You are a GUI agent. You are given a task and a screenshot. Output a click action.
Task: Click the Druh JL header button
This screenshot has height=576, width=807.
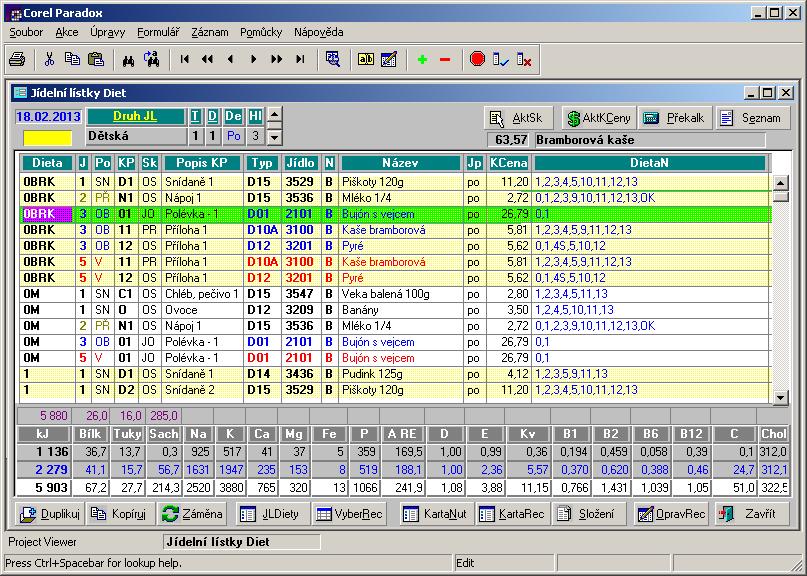pyautogui.click(x=136, y=116)
